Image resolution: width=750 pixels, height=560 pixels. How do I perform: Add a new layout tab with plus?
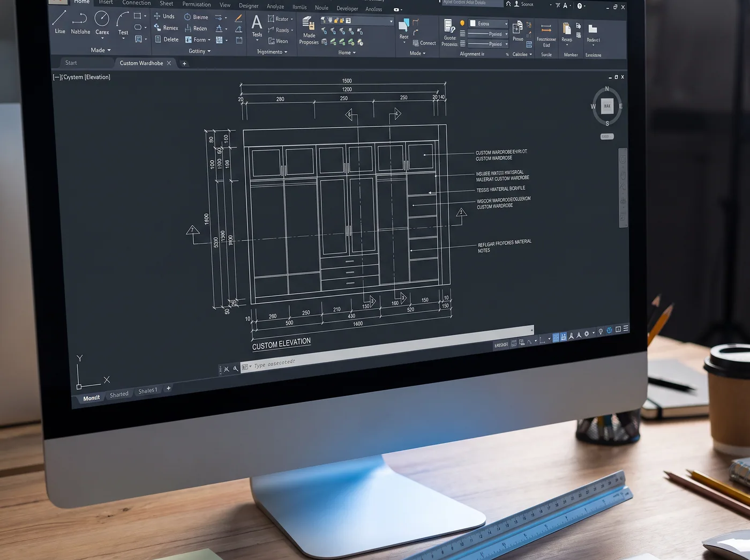click(x=168, y=388)
